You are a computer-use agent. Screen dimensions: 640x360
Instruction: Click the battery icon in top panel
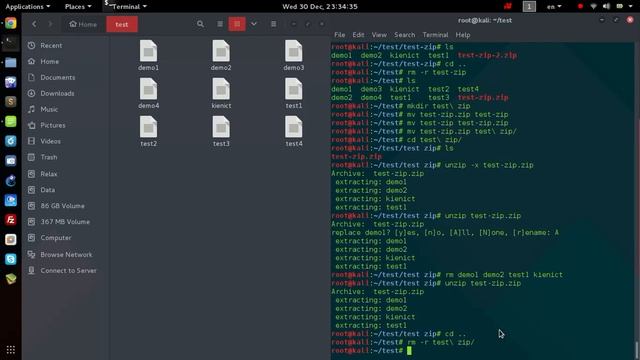coord(620,6)
